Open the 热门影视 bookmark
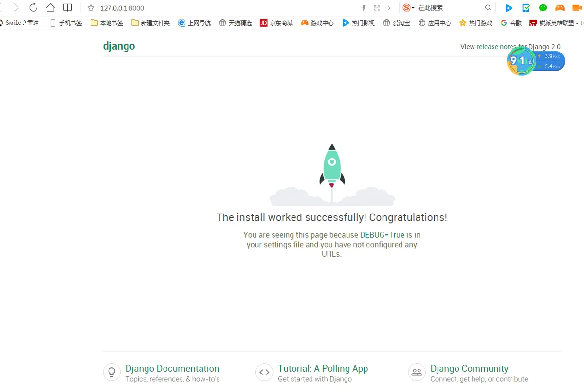Viewport: 584px width, 392px height. coord(359,23)
